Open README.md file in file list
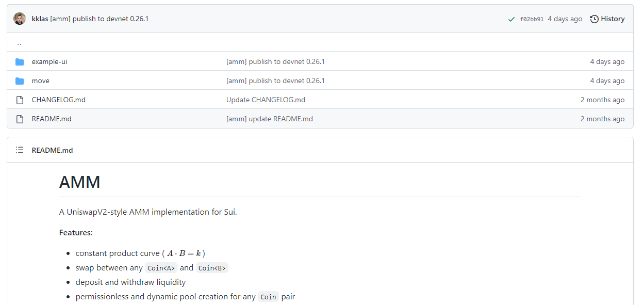 point(52,119)
